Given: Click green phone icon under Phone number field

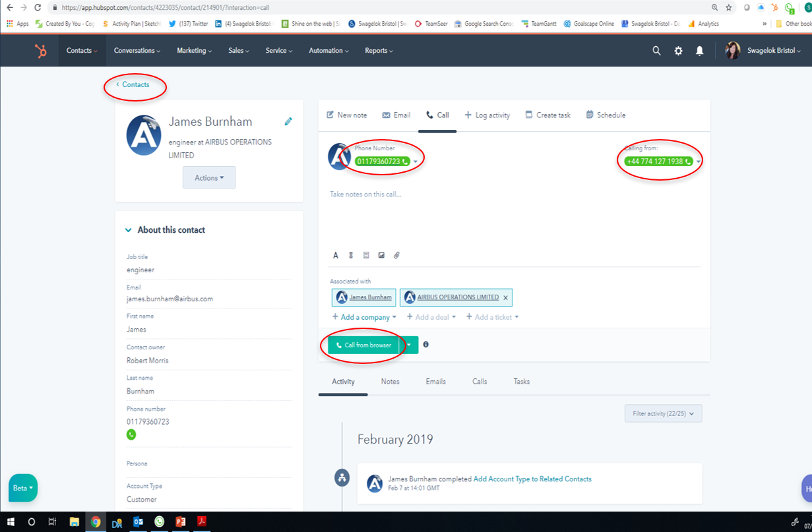Looking at the screenshot, I should click(131, 434).
